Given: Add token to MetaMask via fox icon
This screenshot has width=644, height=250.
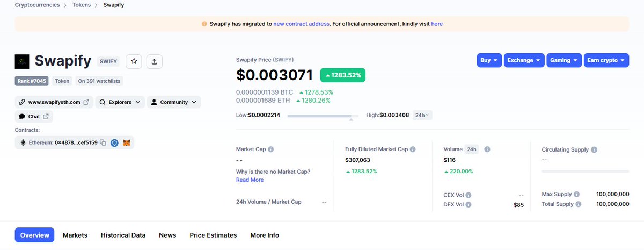Looking at the screenshot, I should pos(127,142).
